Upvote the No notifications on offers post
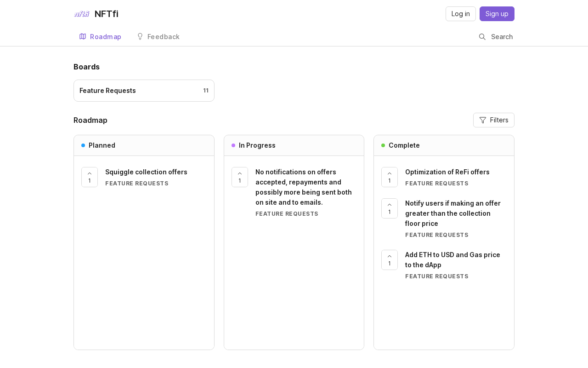The height and width of the screenshot is (368, 588). tap(240, 177)
